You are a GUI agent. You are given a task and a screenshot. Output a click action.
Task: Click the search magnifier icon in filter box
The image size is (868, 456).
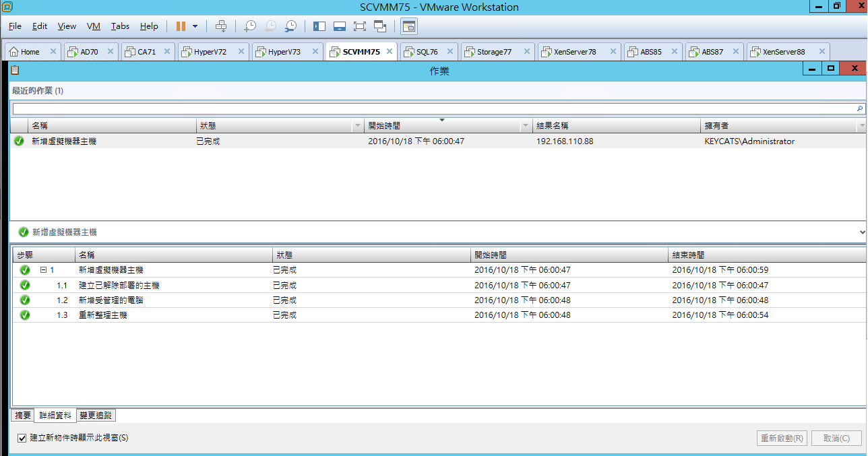(859, 108)
